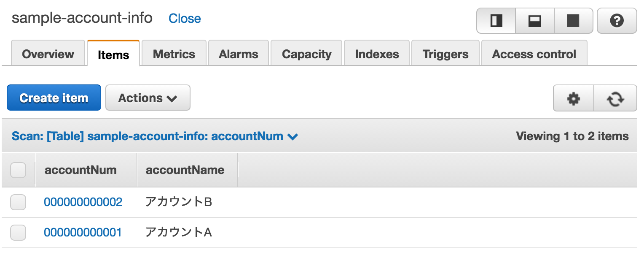Go to the Indexes tab
The width and height of the screenshot is (644, 266).
tap(377, 54)
